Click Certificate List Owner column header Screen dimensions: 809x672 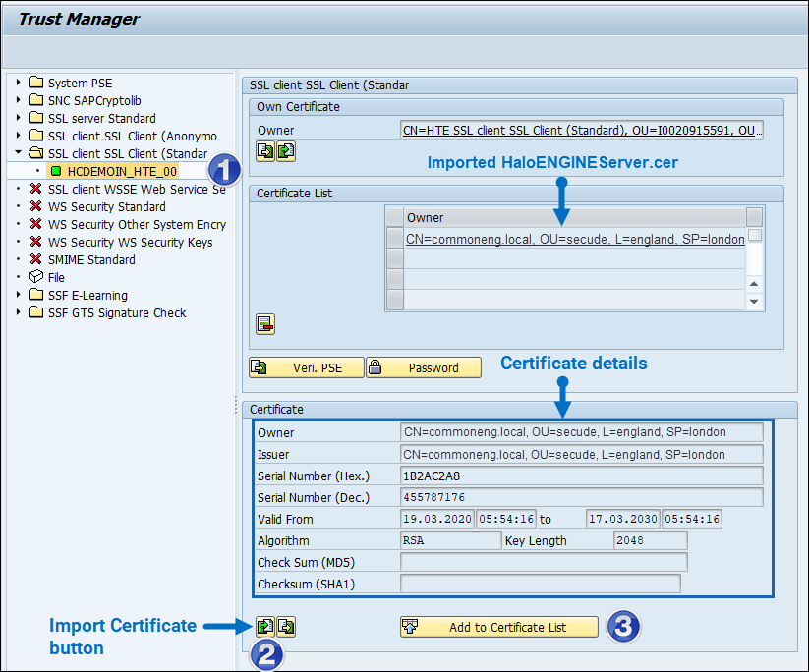click(x=575, y=217)
